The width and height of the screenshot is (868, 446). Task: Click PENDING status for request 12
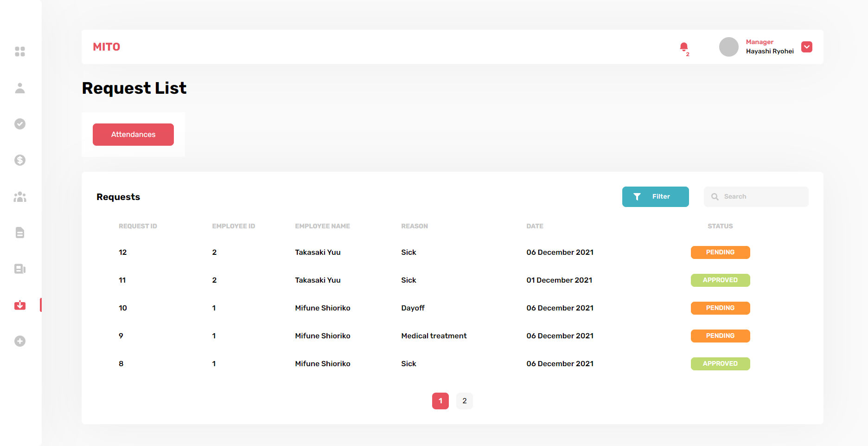[720, 252]
